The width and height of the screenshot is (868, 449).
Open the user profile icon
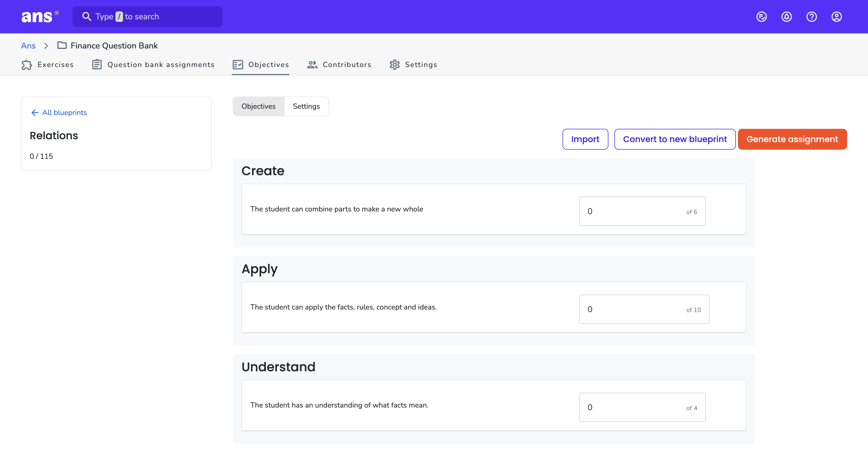836,16
